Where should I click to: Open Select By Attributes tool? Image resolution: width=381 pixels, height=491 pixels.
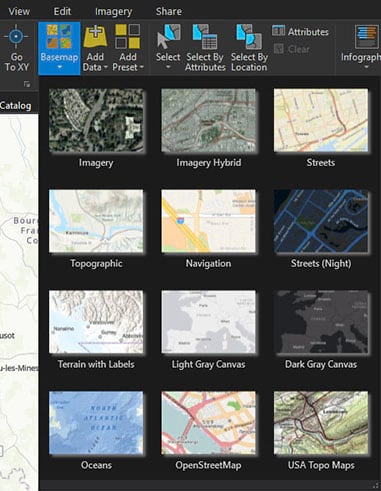pyautogui.click(x=205, y=36)
